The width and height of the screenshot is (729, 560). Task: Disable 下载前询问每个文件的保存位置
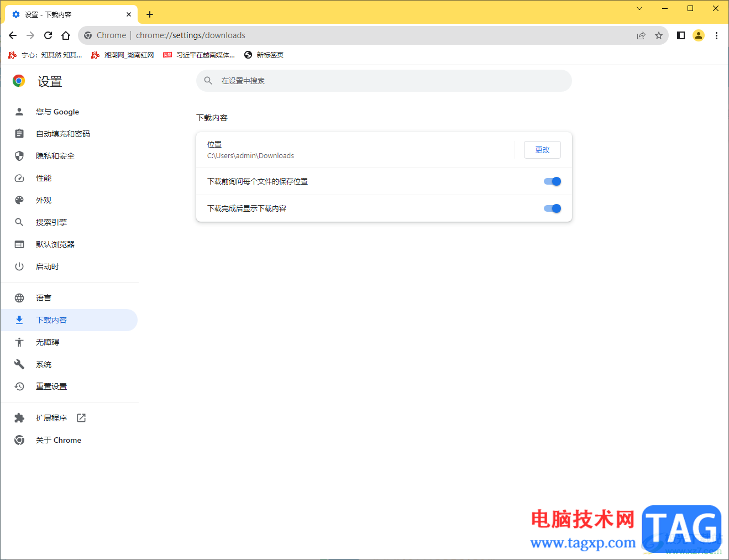(x=552, y=181)
